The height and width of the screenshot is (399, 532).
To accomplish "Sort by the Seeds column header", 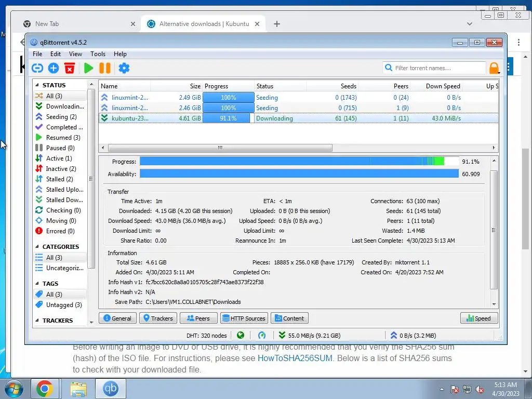I will click(332, 86).
